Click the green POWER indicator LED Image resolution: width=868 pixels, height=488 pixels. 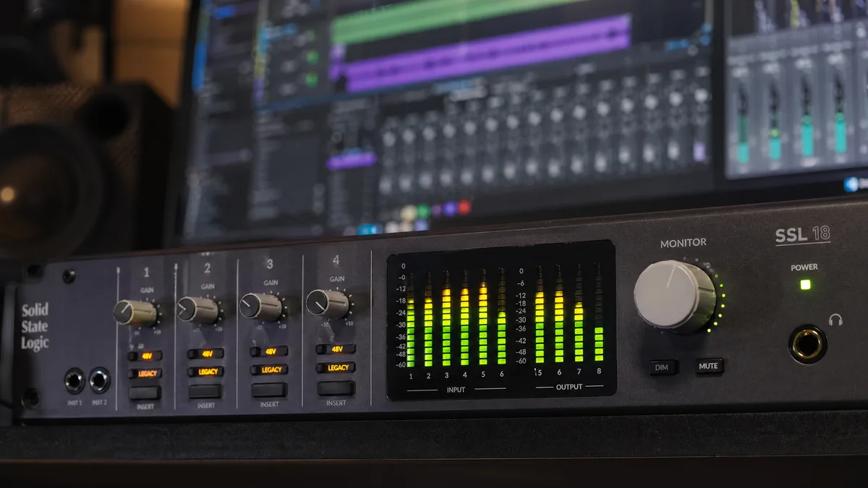[x=805, y=284]
